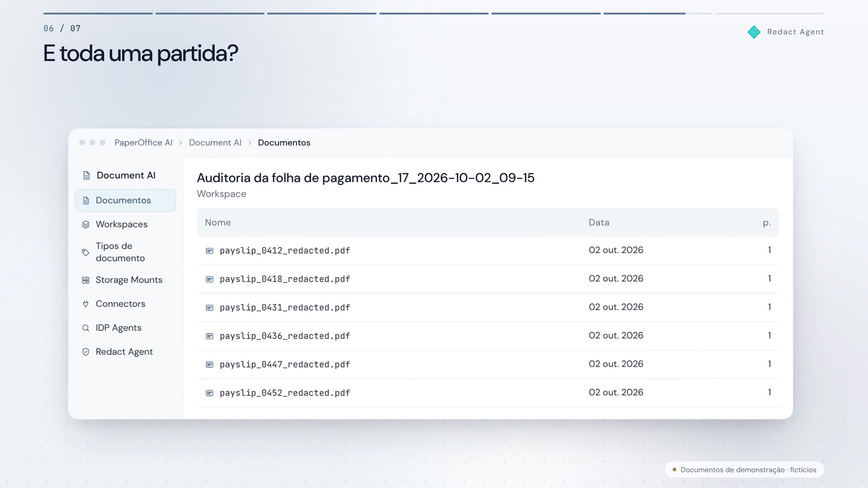Click file icon beside payslip_0447_redacted.pdf
The width and height of the screenshot is (868, 488).
(209, 365)
